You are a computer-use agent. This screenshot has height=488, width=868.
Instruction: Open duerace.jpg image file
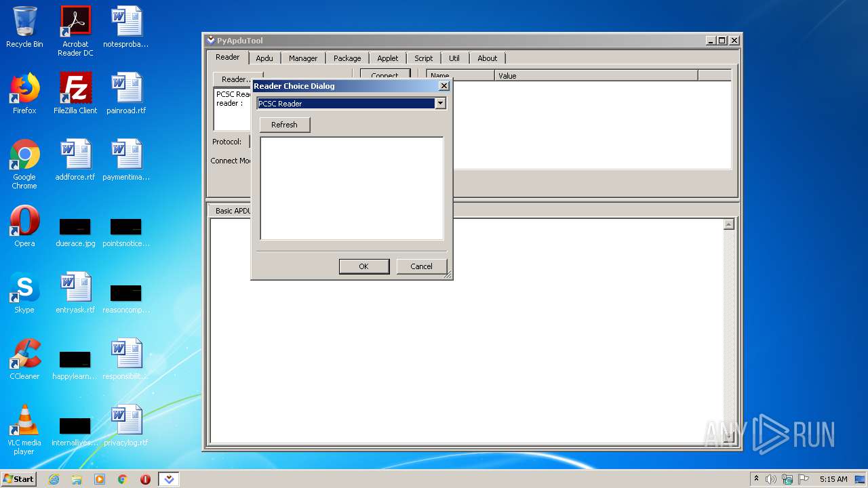tap(75, 231)
